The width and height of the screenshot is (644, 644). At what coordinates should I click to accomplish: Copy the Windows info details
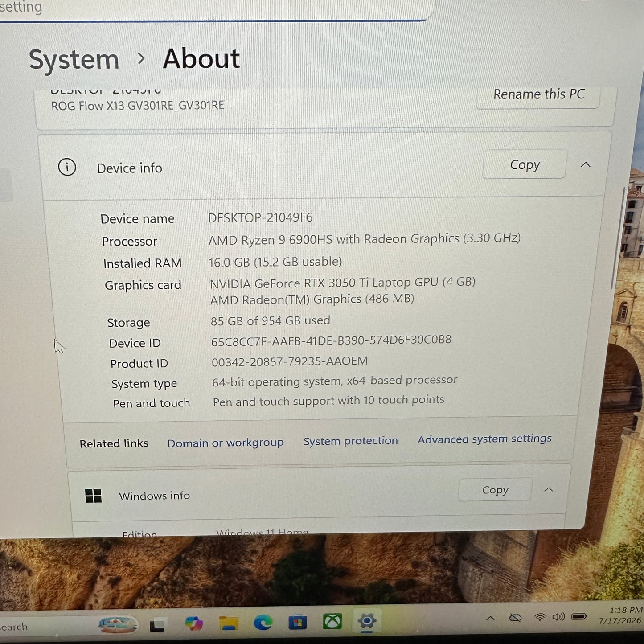pyautogui.click(x=495, y=490)
